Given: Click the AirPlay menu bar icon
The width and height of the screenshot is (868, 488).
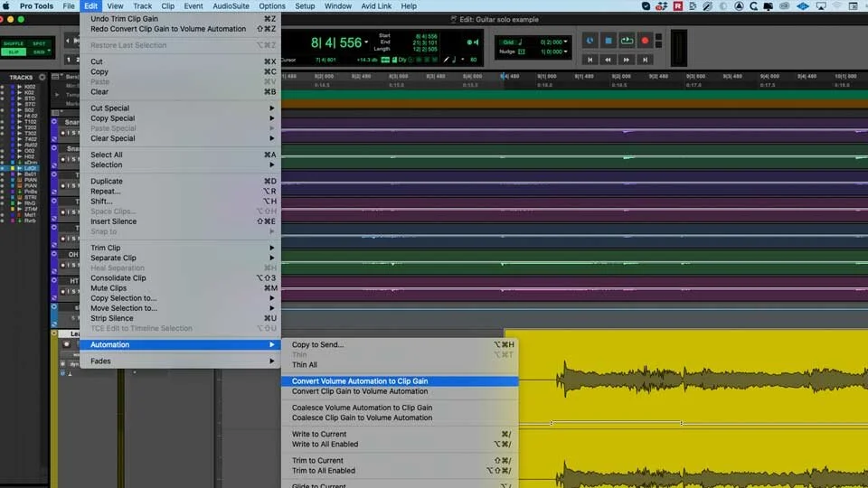Looking at the screenshot, I should click(822, 6).
